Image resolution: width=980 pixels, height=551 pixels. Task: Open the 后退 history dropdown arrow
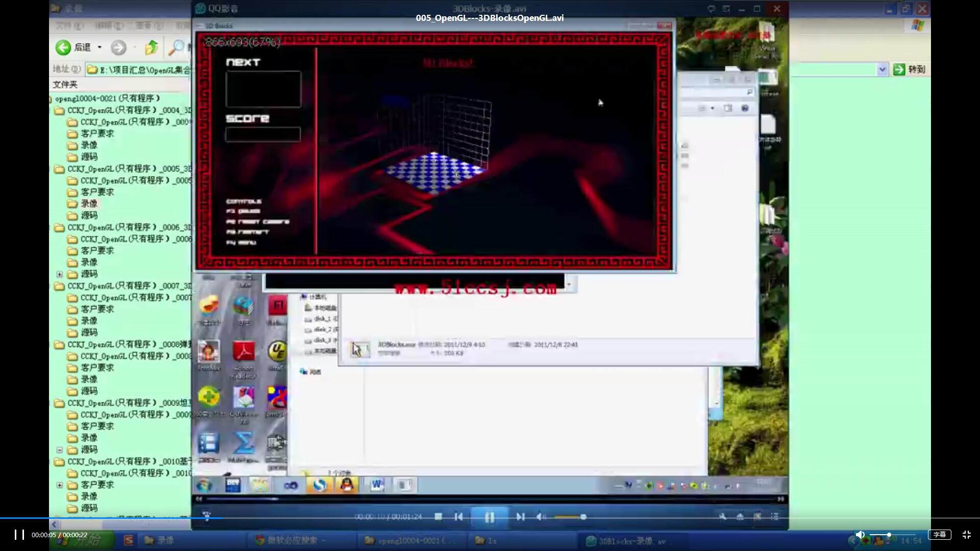[100, 47]
